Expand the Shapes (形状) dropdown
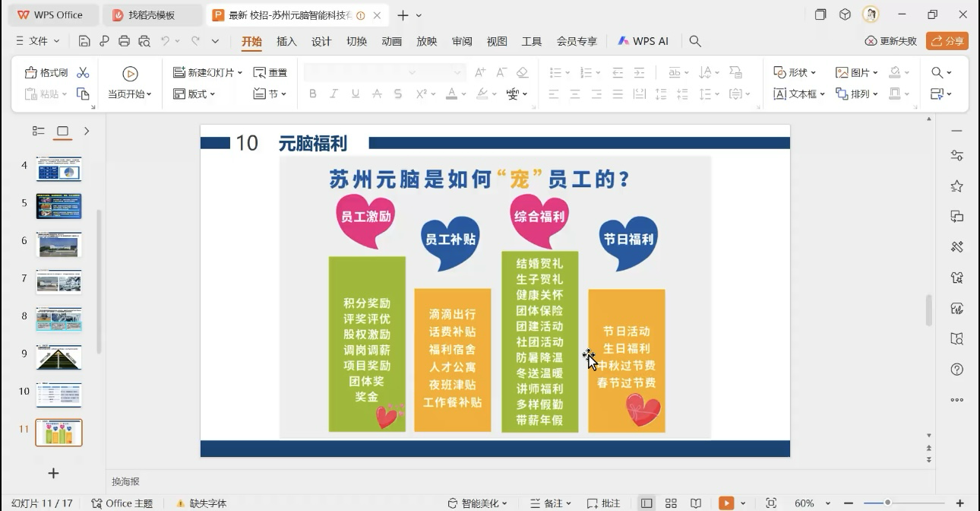Viewport: 980px width, 511px height. (794, 72)
